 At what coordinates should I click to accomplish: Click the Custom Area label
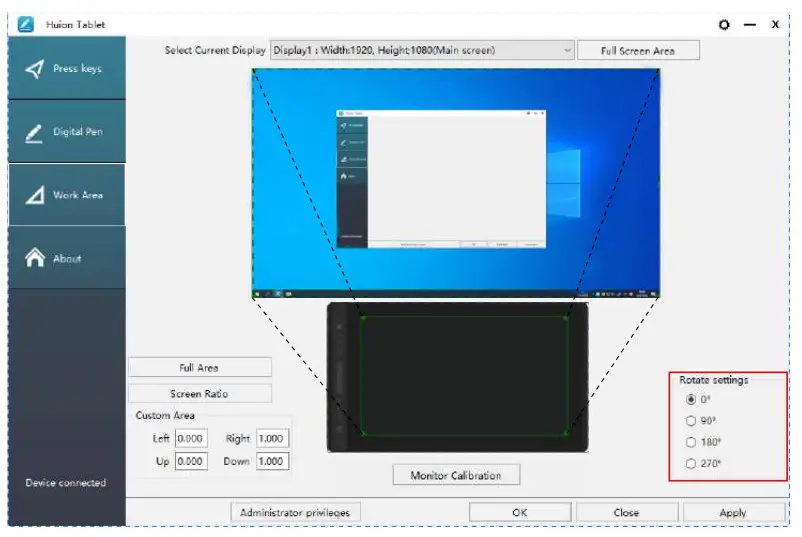(x=165, y=415)
